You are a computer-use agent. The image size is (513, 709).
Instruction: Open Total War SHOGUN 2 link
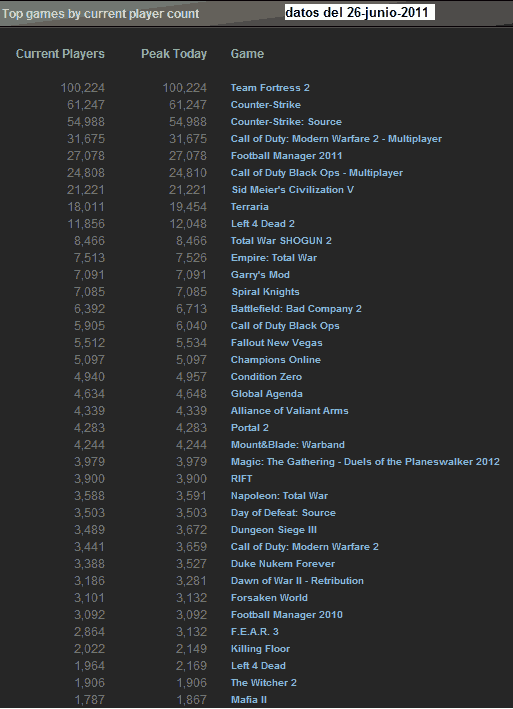[x=281, y=241]
